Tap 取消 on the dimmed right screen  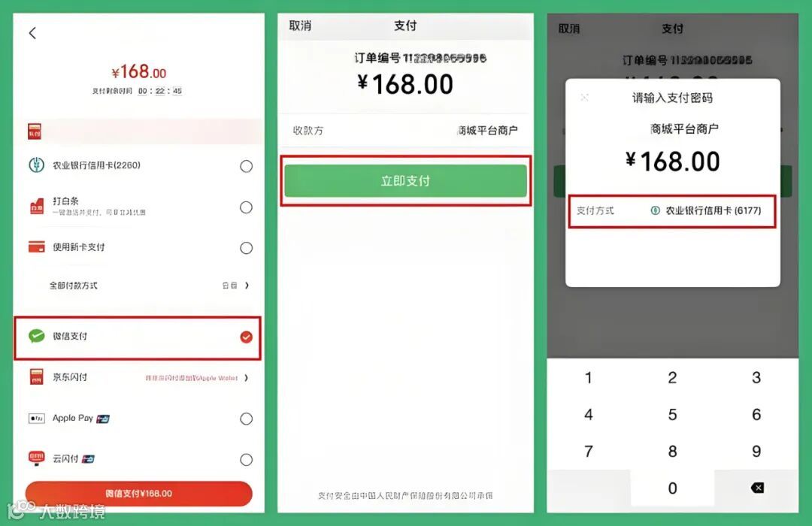(568, 29)
